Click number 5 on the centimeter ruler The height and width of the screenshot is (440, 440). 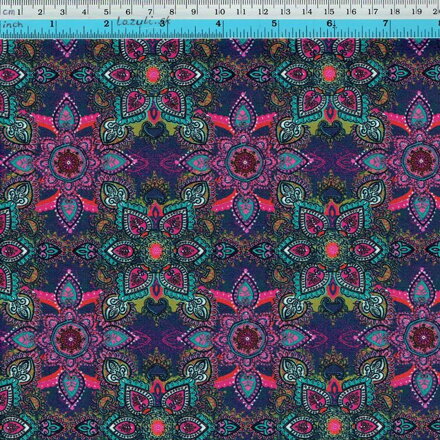[106, 12]
